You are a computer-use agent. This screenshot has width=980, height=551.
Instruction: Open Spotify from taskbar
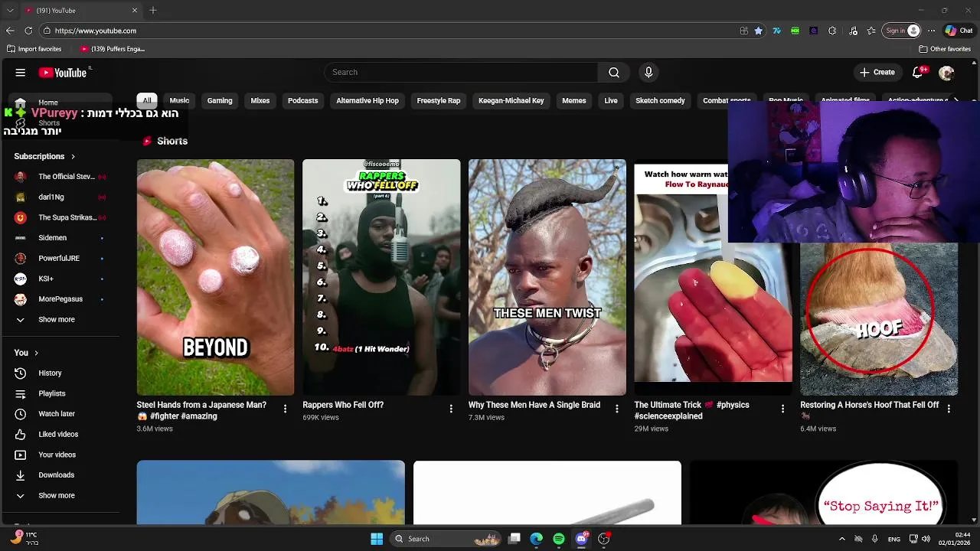click(559, 539)
